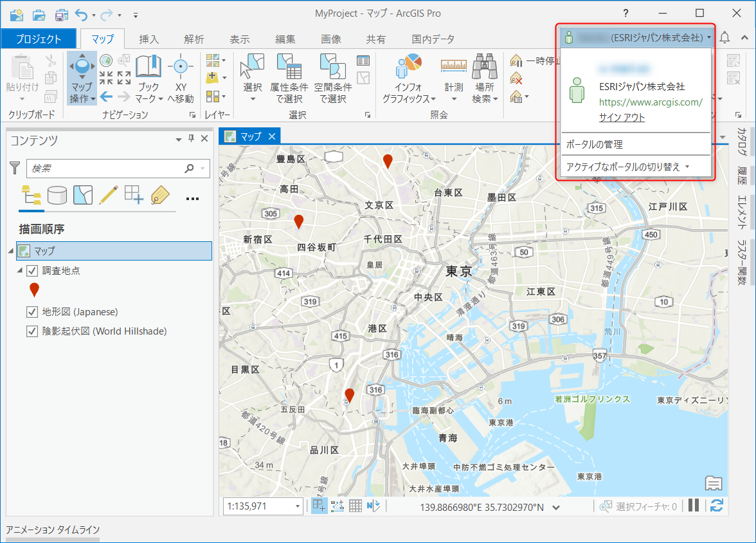The height and width of the screenshot is (543, 756).
Task: Click the 計測 ruler tool
Action: pyautogui.click(x=454, y=78)
